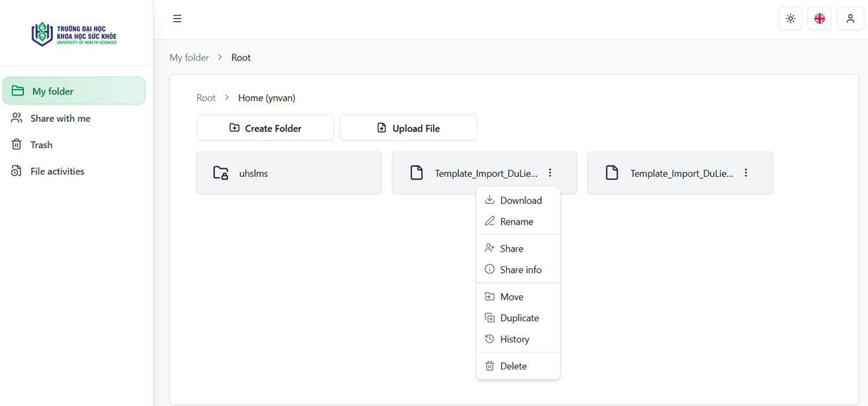This screenshot has height=406, width=868.
Task: Click the Move arrow icon
Action: (x=489, y=297)
